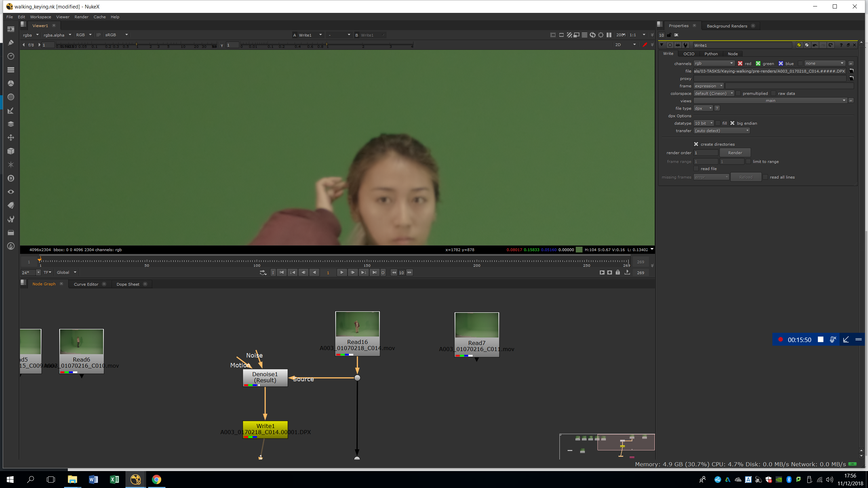Viewport: 868px width, 488px height.
Task: Open the Deep nodes D icon
Action: click(11, 178)
